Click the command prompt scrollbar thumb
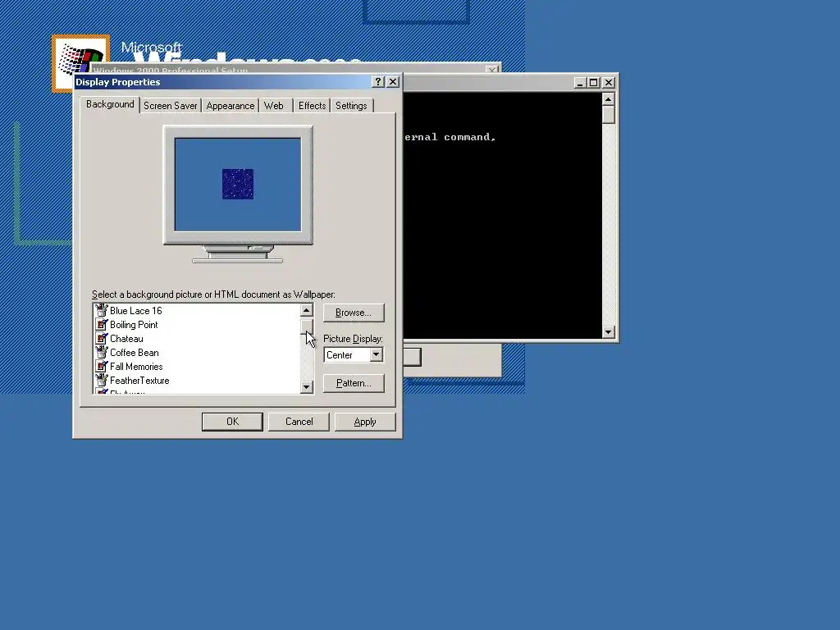Image resolution: width=840 pixels, height=630 pixels. [608, 115]
